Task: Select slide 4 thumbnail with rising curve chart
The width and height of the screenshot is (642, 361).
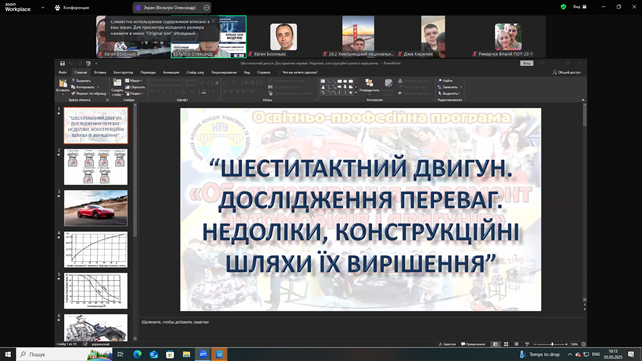Action: [x=95, y=249]
